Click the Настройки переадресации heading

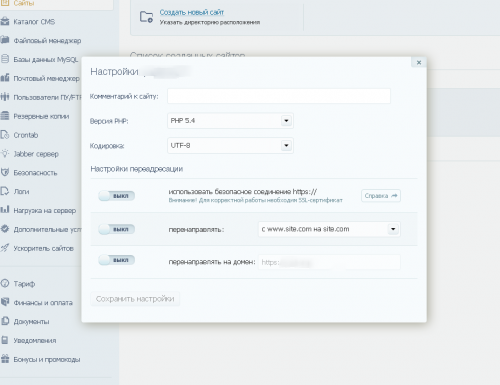click(136, 169)
